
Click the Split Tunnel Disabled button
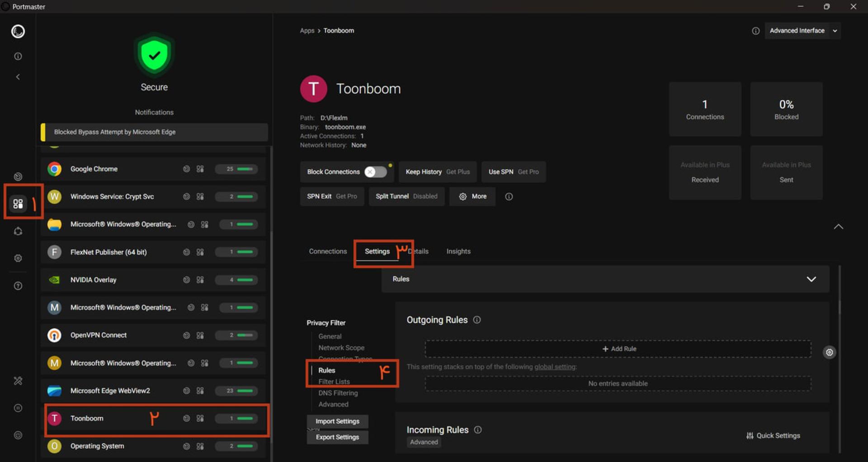pyautogui.click(x=406, y=196)
